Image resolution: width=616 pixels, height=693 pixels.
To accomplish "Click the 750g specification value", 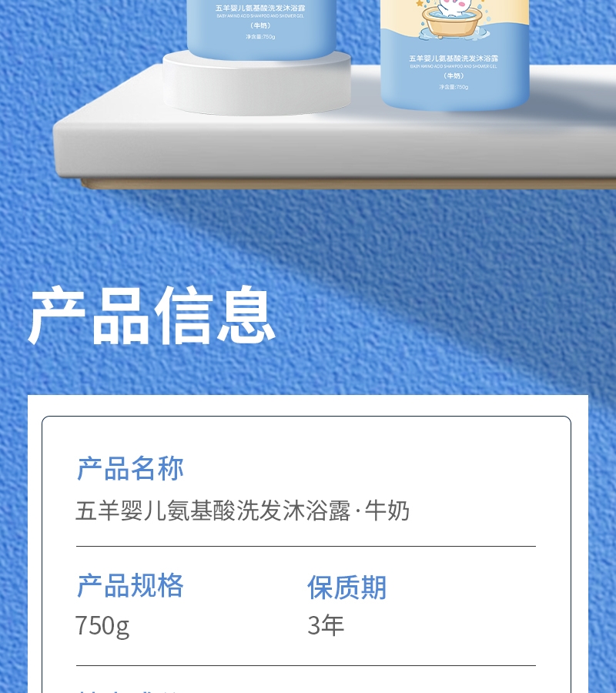I will point(102,626).
